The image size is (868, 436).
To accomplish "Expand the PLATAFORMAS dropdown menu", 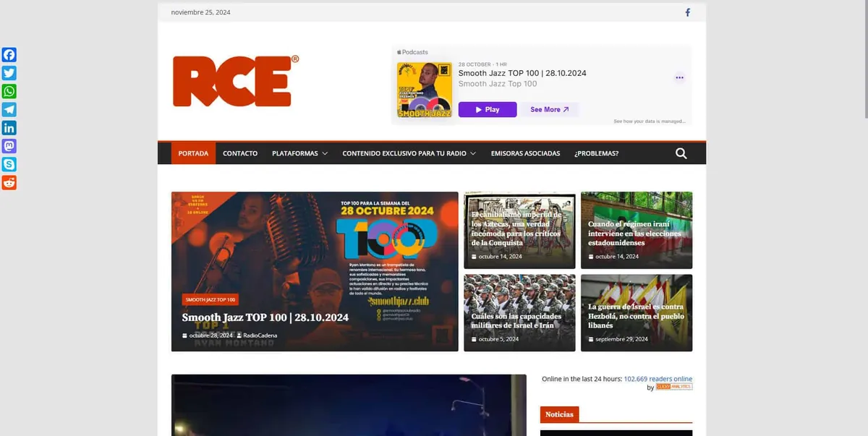I will (x=300, y=153).
